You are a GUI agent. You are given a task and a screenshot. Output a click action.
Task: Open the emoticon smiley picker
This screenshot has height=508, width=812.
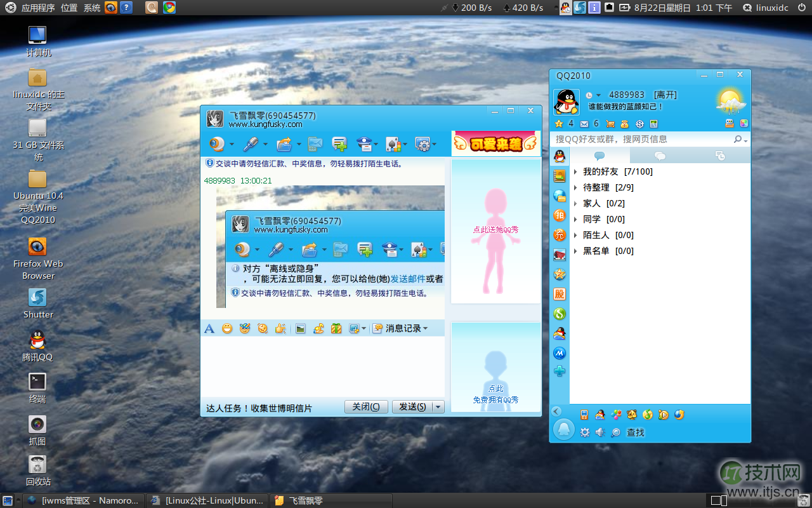click(227, 328)
